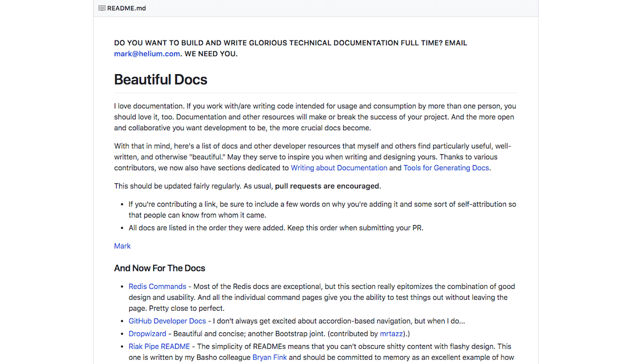Select the README.md file header label
This screenshot has height=364, width=633.
(127, 8)
